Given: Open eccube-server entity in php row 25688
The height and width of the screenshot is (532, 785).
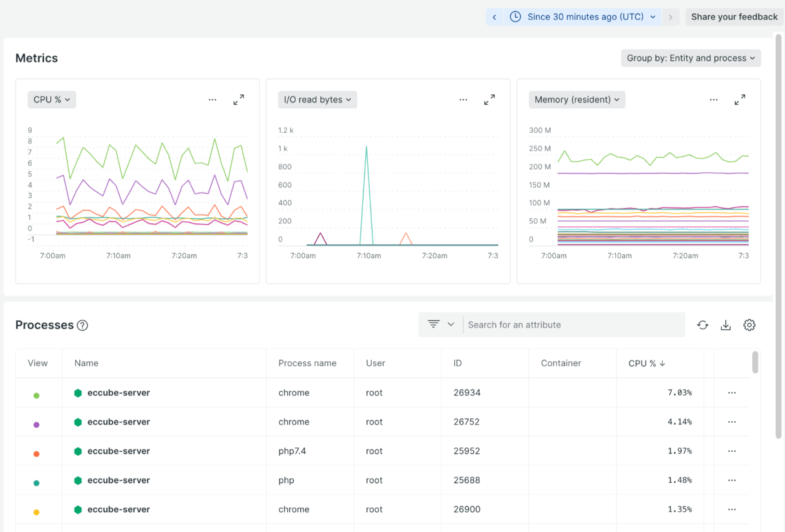Looking at the screenshot, I should 119,480.
